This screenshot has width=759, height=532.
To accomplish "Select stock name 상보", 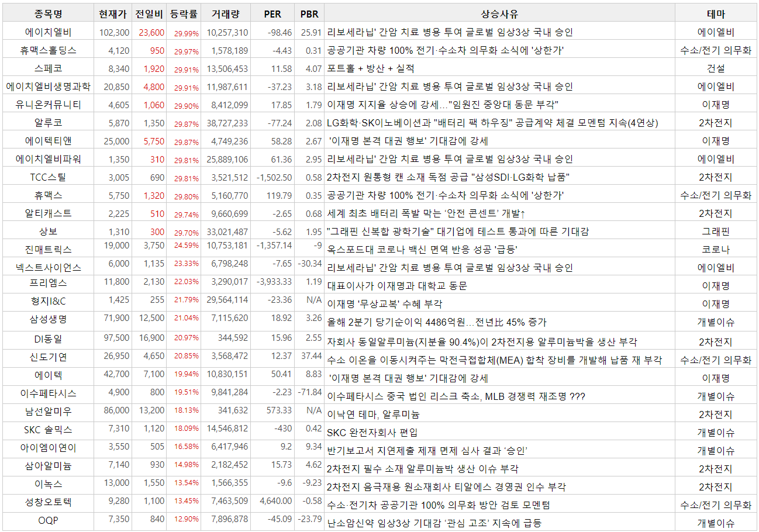I will [x=48, y=232].
